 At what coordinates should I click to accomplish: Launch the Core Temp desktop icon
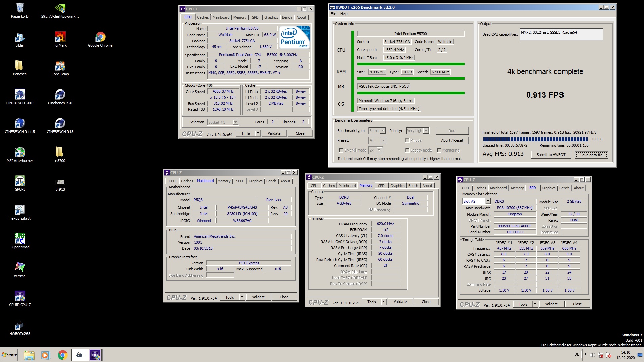[60, 68]
